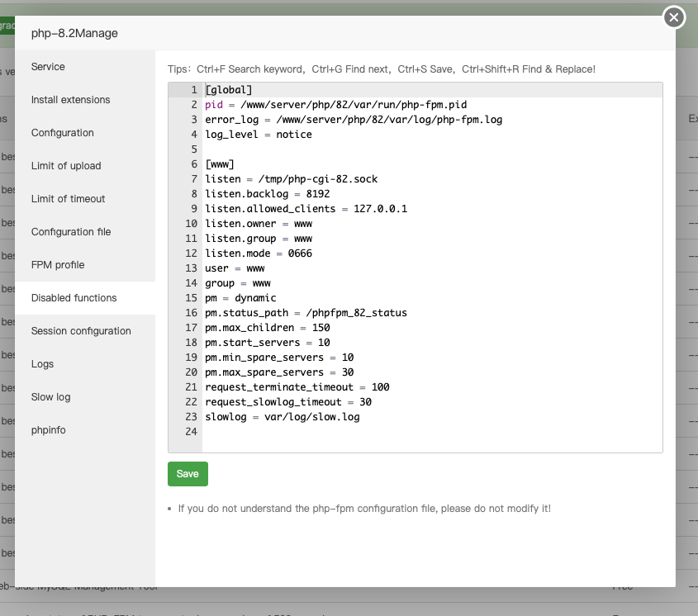The image size is (698, 616).
Task: Show phpinfo page
Action: (49, 430)
